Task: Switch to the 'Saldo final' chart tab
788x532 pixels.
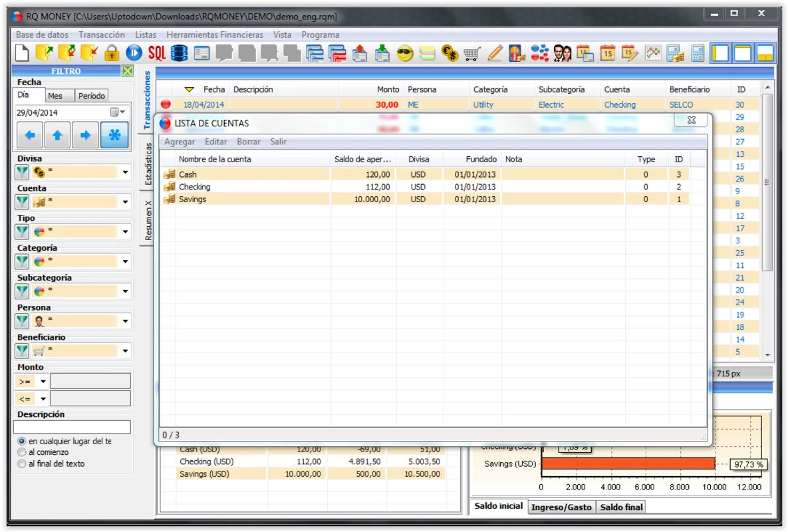Action: coord(621,507)
